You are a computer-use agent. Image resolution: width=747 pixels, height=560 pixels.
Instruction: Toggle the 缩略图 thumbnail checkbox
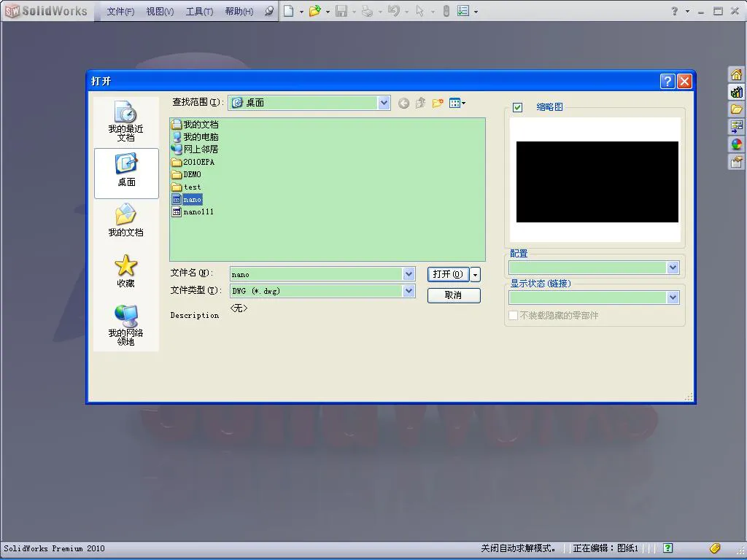pyautogui.click(x=518, y=108)
